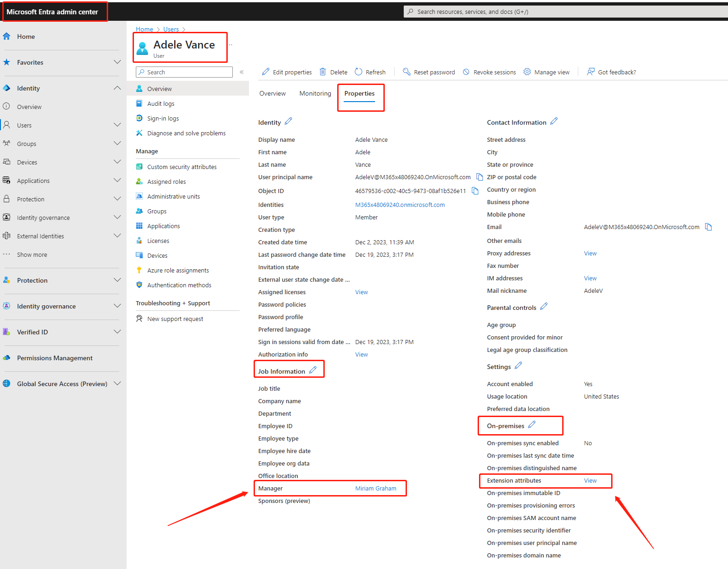The height and width of the screenshot is (569, 728).
Task: Click Show more in sidebar
Action: pyautogui.click(x=32, y=254)
